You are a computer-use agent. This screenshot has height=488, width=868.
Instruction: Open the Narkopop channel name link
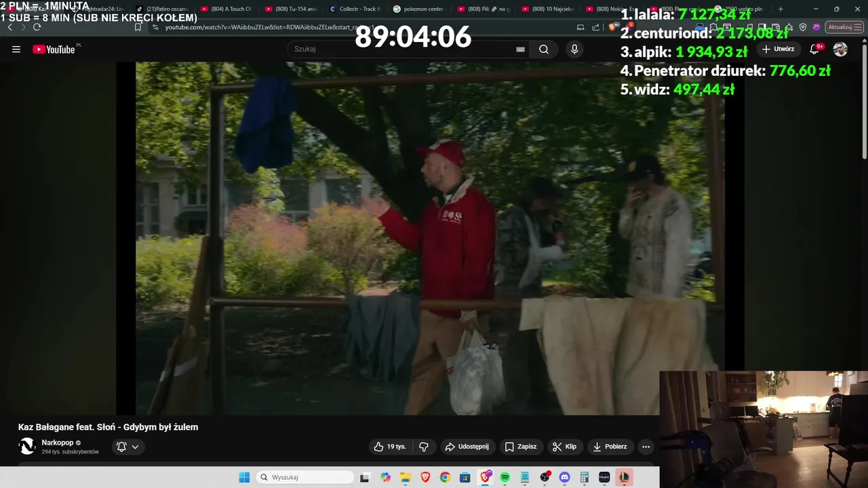[x=58, y=443]
